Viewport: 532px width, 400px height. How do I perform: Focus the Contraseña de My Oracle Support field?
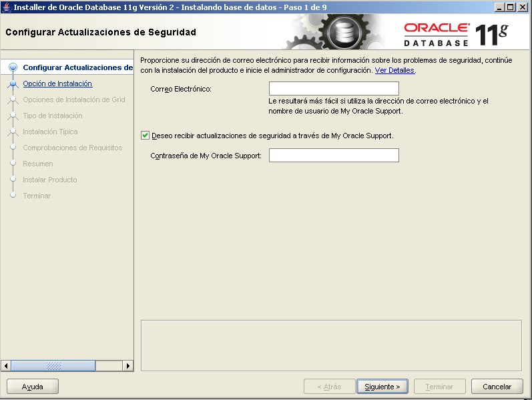(334, 155)
